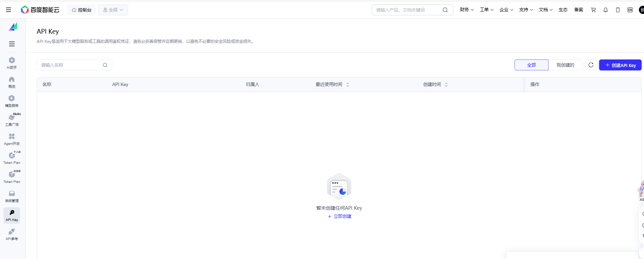Open the 个人版 Token Plan sidebar item
644x259 pixels.
(x=12, y=158)
